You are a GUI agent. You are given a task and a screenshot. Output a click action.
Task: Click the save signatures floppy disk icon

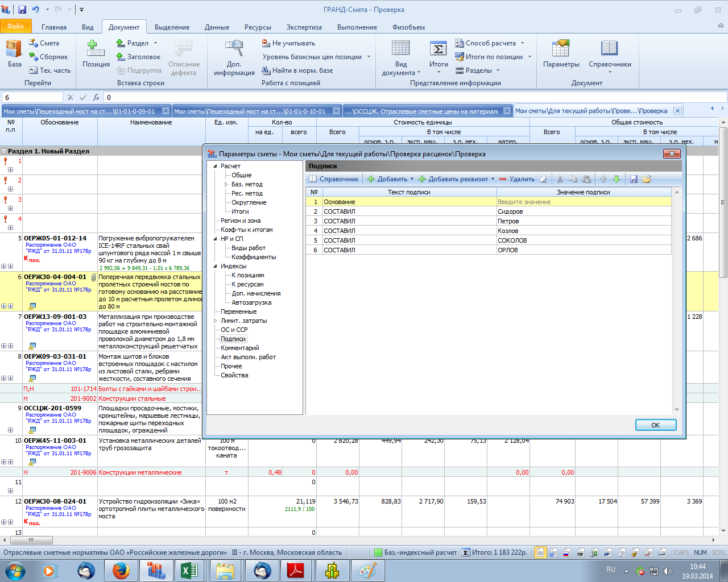pos(634,179)
